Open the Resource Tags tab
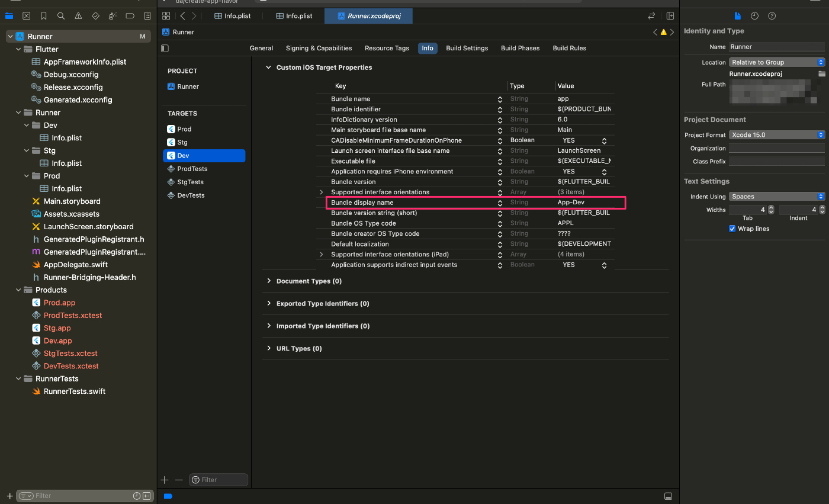This screenshot has width=829, height=504. (x=387, y=48)
